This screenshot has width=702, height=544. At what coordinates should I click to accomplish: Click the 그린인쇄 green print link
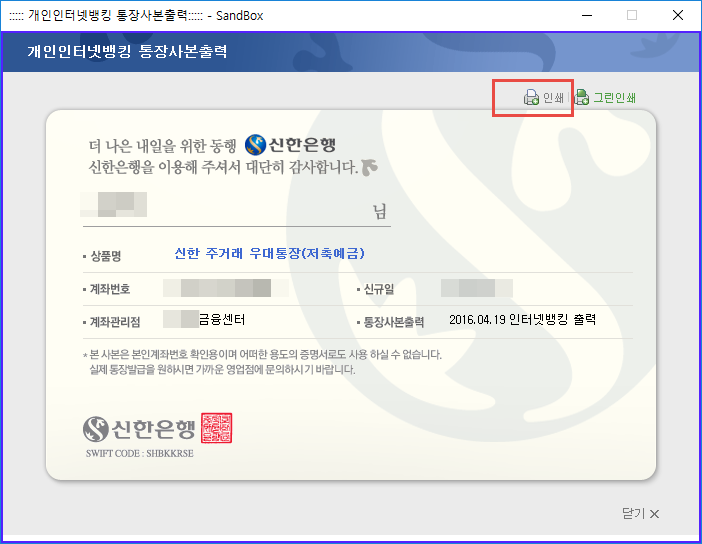pos(614,98)
